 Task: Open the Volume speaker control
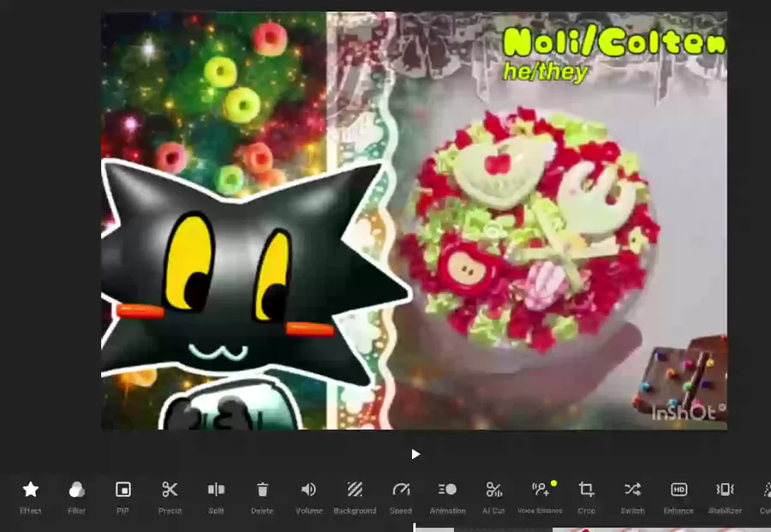(308, 497)
